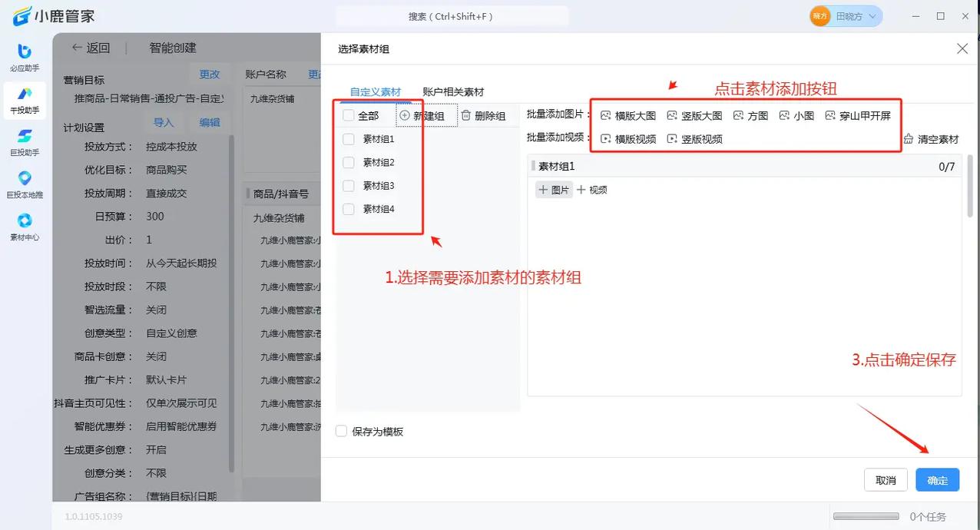This screenshot has width=980, height=530.
Task: Select the 竖版大图 batch image option
Action: pyautogui.click(x=695, y=115)
